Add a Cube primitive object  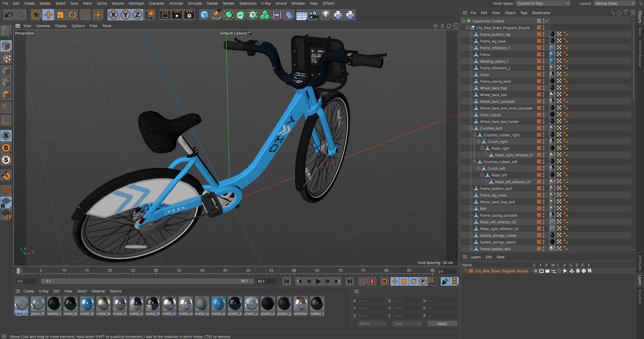[204, 15]
